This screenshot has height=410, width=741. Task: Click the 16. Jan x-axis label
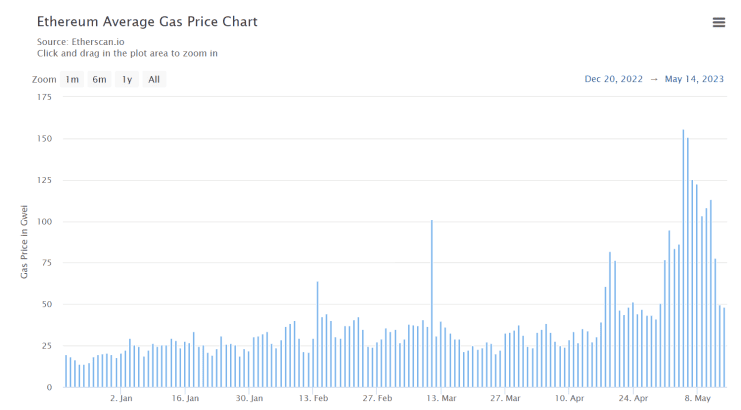(185, 398)
